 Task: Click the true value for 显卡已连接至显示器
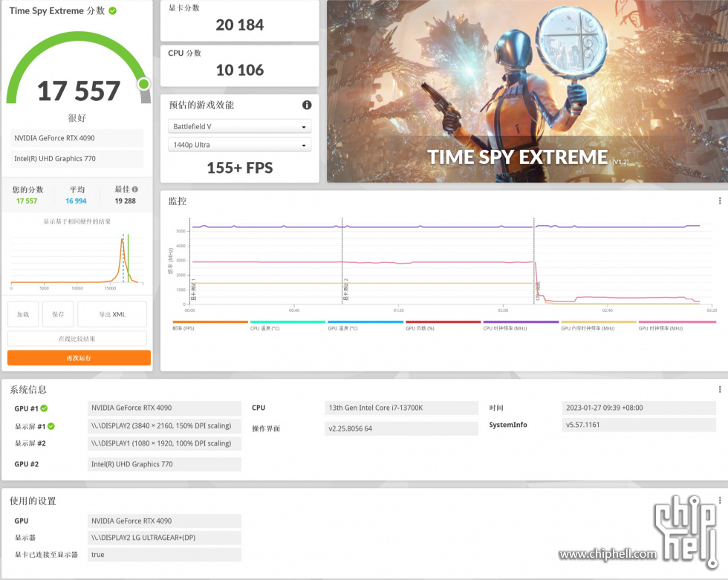tap(164, 555)
